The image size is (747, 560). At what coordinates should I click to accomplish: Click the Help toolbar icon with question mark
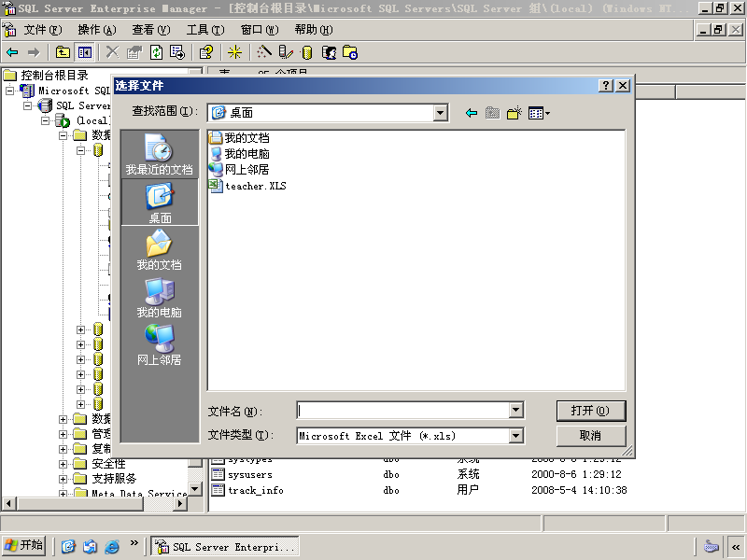click(205, 52)
